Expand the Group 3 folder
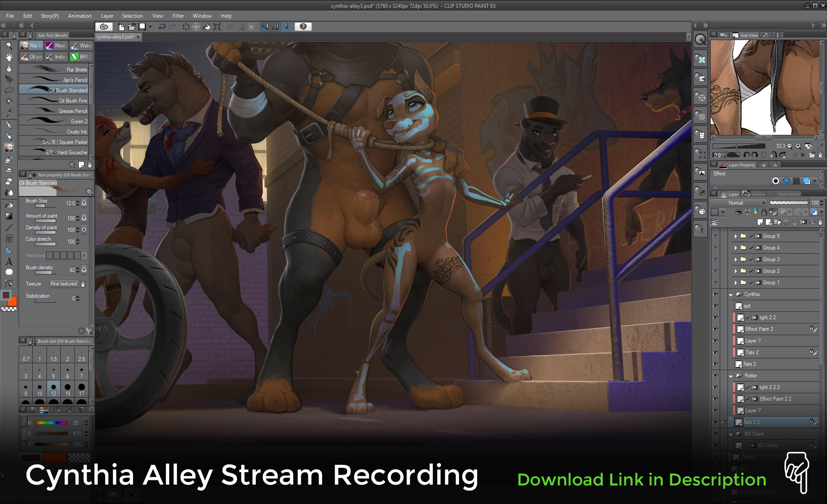The width and height of the screenshot is (827, 504). coord(736,259)
